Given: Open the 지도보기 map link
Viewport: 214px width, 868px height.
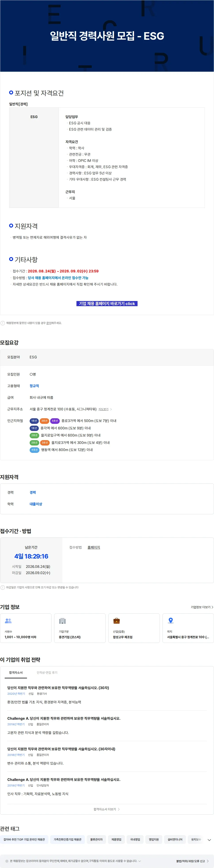Looking at the screenshot, I should [x=103, y=409].
